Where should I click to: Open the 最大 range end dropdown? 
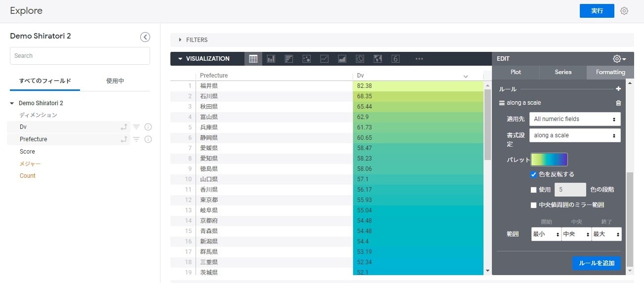pos(606,234)
